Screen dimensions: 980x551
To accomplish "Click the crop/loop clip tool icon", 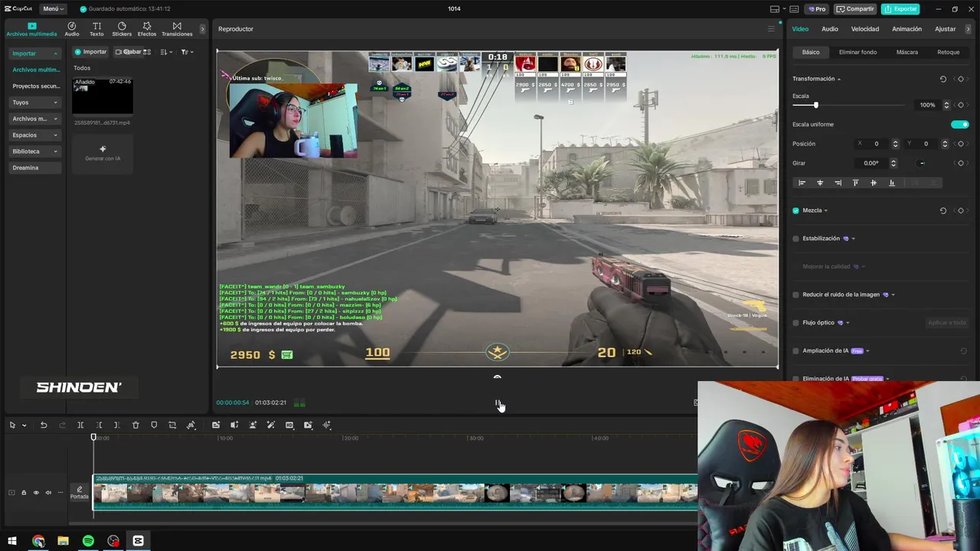I will click(172, 425).
